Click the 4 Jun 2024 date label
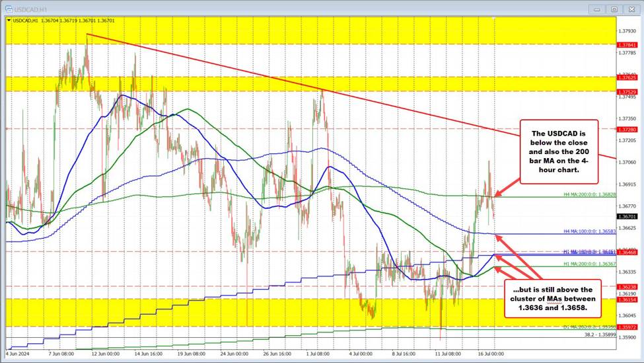Image resolution: width=644 pixels, height=363 pixels. coord(18,354)
